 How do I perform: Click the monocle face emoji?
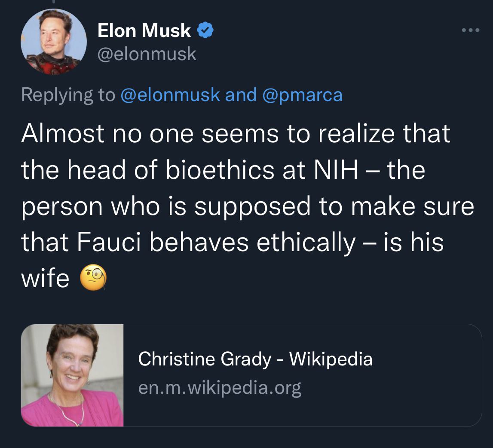coord(93,278)
